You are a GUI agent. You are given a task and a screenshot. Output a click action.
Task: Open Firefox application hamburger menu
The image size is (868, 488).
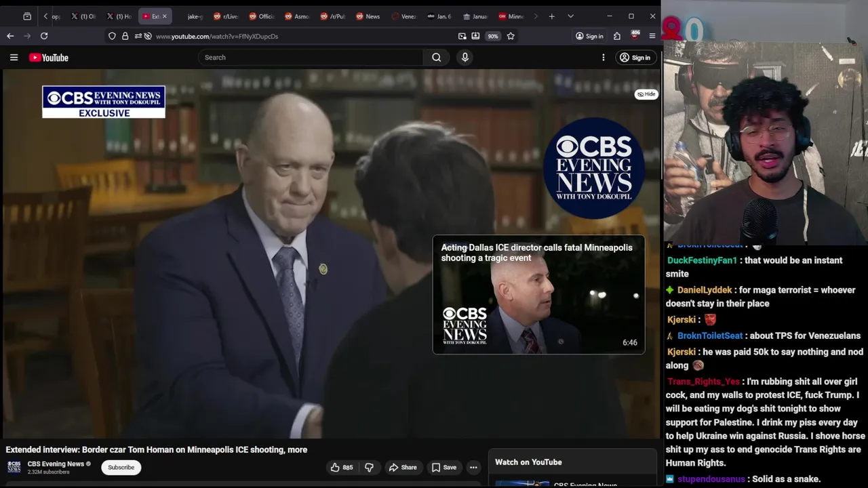(652, 36)
